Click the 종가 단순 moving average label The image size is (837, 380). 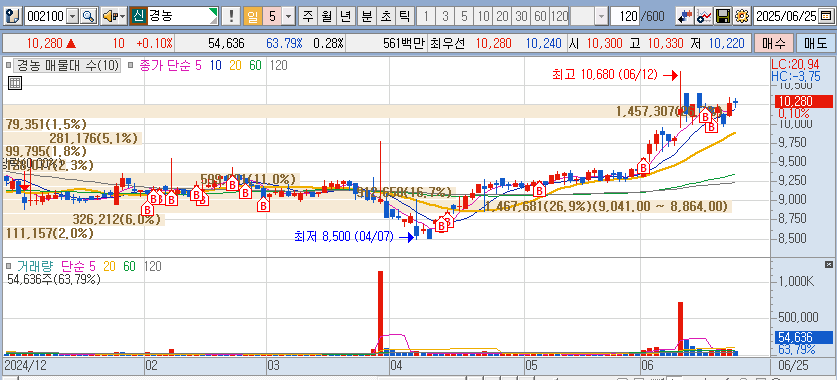click(165, 66)
